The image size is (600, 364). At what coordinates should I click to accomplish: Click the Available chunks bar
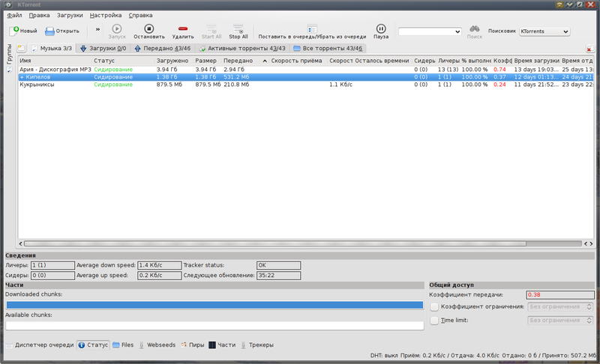[x=214, y=325]
